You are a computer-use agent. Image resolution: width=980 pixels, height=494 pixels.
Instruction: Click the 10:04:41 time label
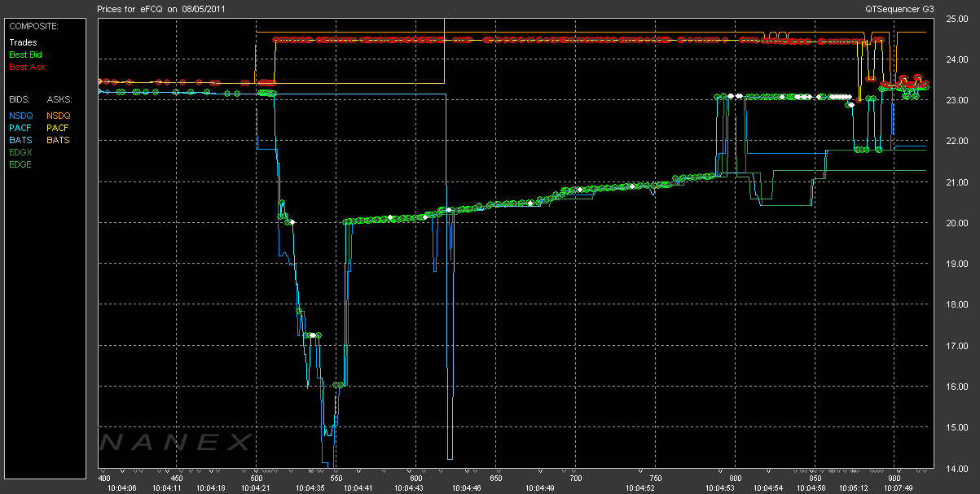tap(358, 488)
